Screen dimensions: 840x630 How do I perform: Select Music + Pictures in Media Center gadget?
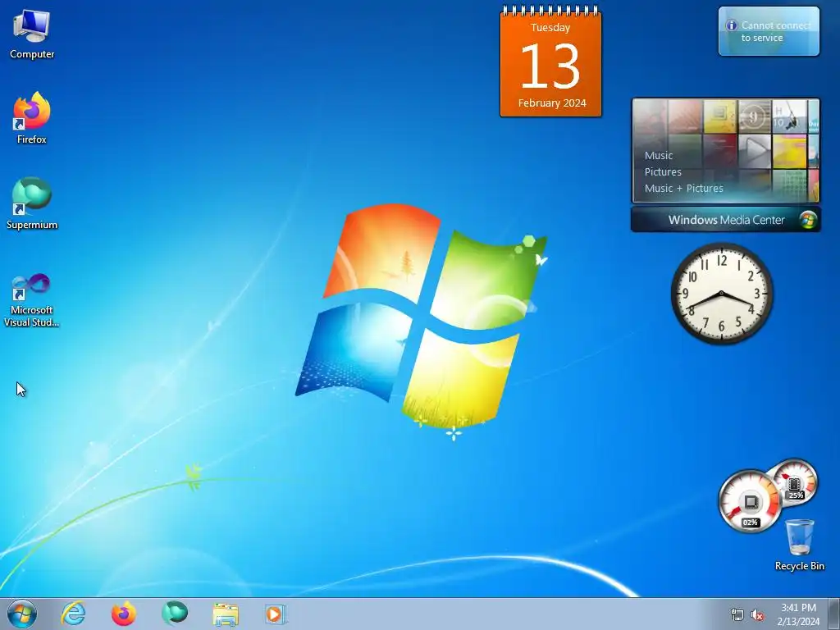683,188
